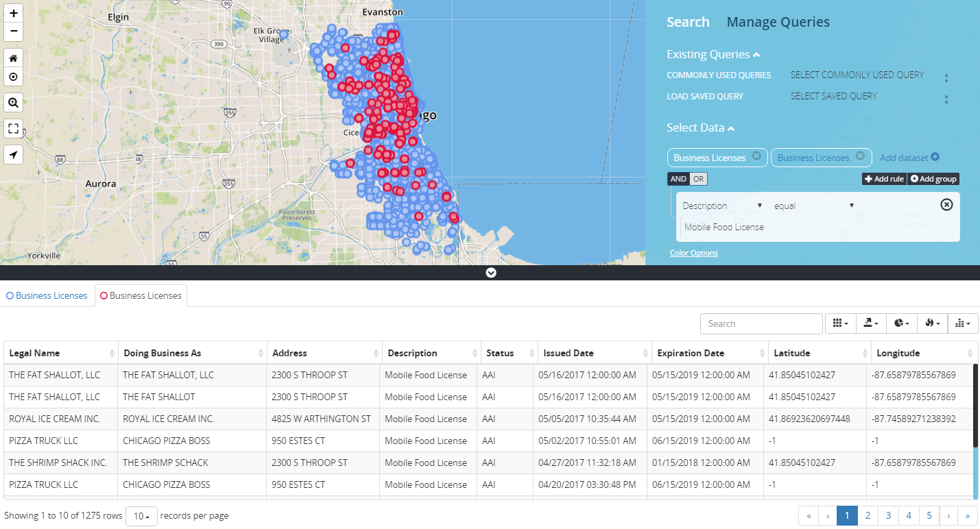
Task: Open the Description field dropdown
Action: 722,206
